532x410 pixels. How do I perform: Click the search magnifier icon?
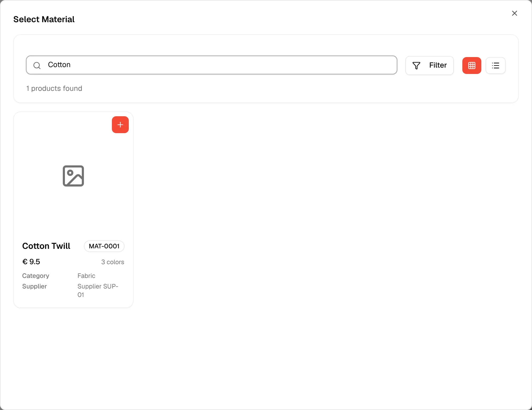tap(37, 65)
